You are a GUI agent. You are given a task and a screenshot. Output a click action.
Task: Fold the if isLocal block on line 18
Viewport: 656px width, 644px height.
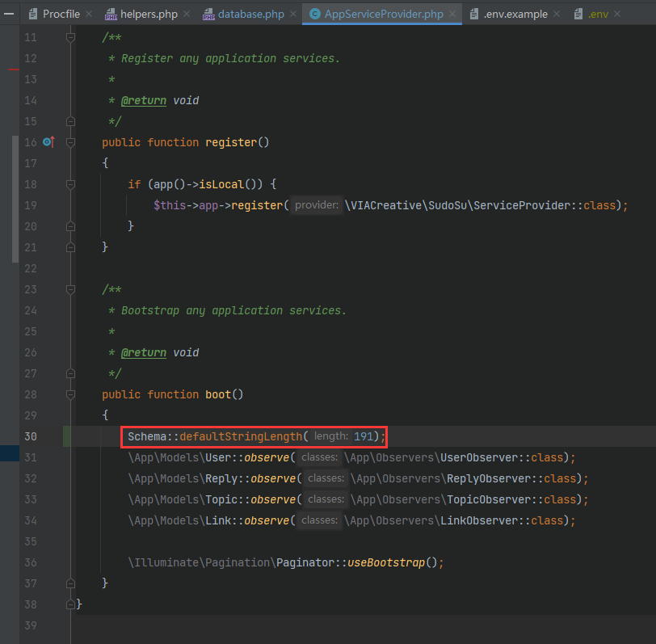click(71, 184)
